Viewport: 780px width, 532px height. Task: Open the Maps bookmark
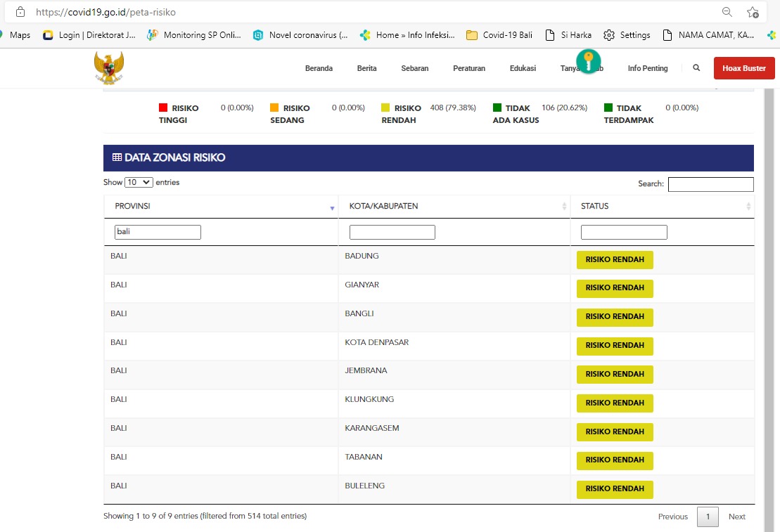tap(19, 34)
